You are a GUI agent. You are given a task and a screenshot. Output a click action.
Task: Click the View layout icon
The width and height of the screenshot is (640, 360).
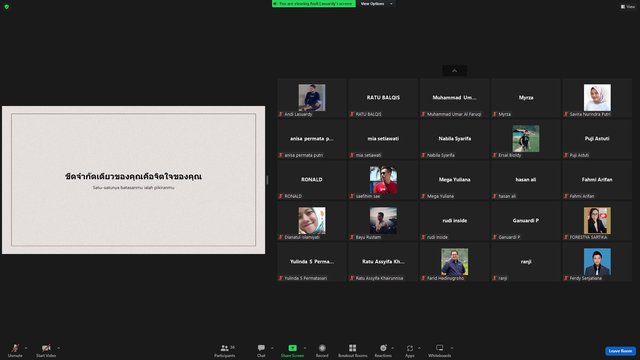(x=628, y=7)
